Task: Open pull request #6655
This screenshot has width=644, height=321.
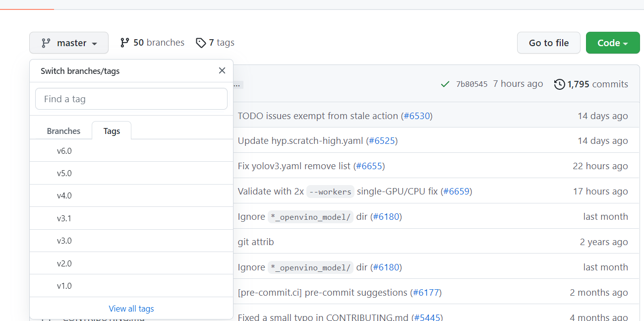Action: pos(369,166)
